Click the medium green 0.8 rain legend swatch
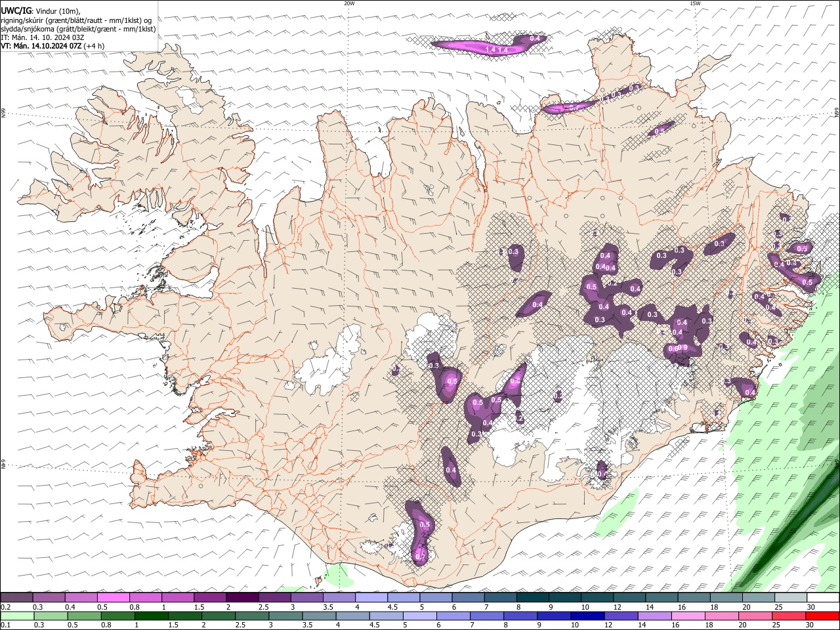This screenshot has height=630, width=840. [117, 616]
